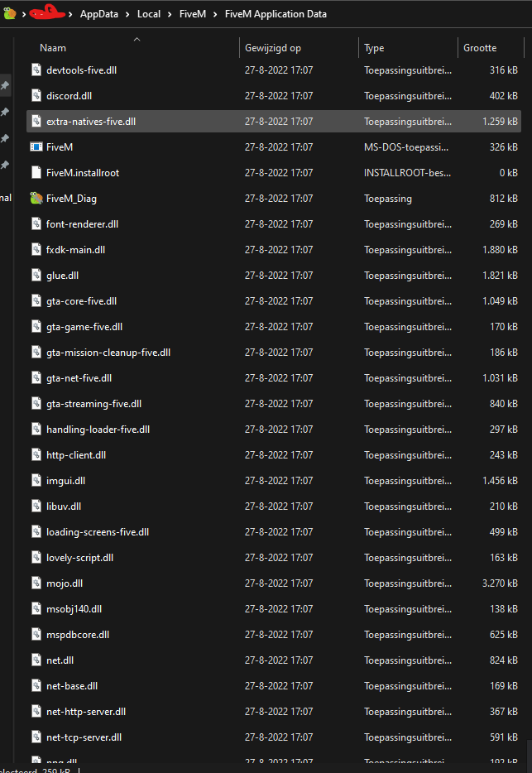Click the loading-screens-five.dll file icon
The width and height of the screenshot is (532, 773).
pos(36,531)
